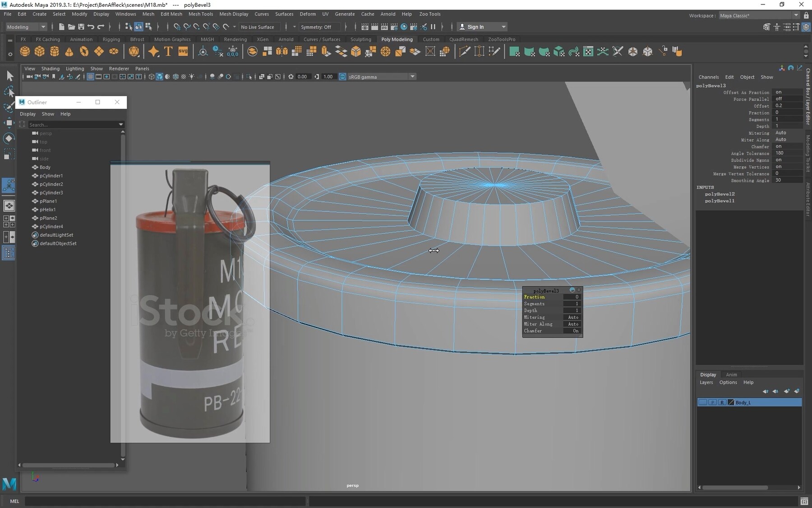Switch to the Anim layer tab

coord(731,375)
